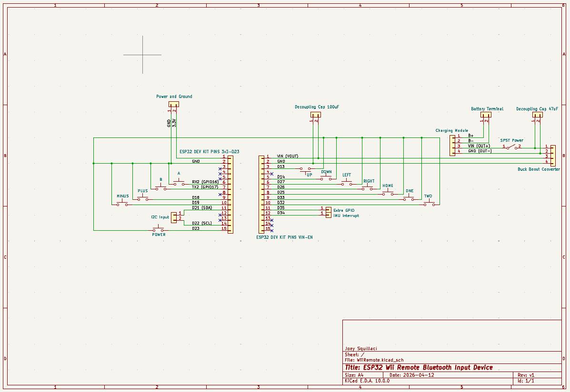
Task: Select the LEFT push button symbol
Action: (x=347, y=183)
